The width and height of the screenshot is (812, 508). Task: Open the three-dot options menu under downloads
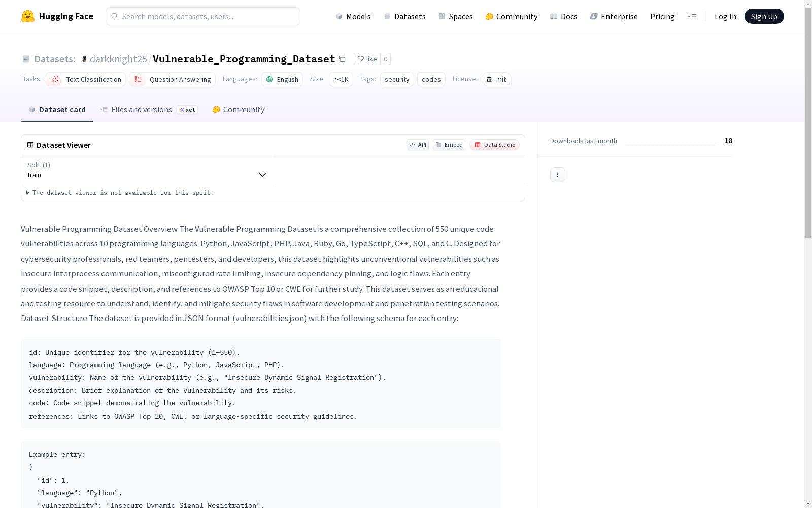(x=558, y=175)
